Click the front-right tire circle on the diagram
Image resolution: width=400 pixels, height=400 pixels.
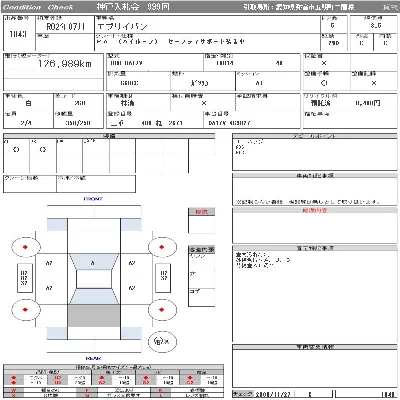click(x=162, y=247)
